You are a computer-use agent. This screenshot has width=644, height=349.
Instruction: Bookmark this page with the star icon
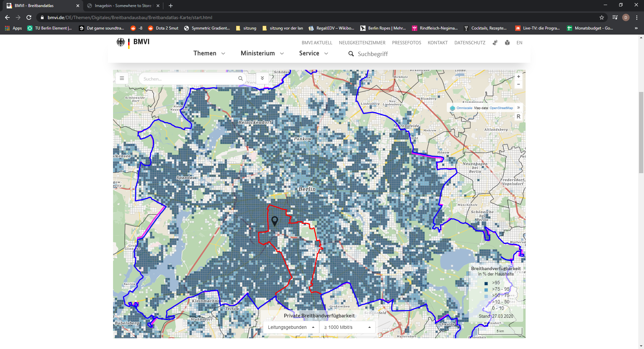click(602, 17)
